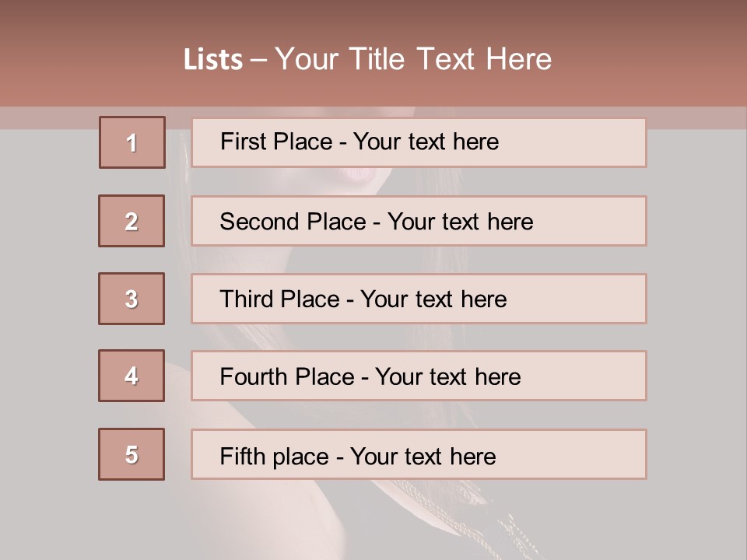Select the 'Second Place' text box
The height and width of the screenshot is (560, 747).
click(x=419, y=221)
